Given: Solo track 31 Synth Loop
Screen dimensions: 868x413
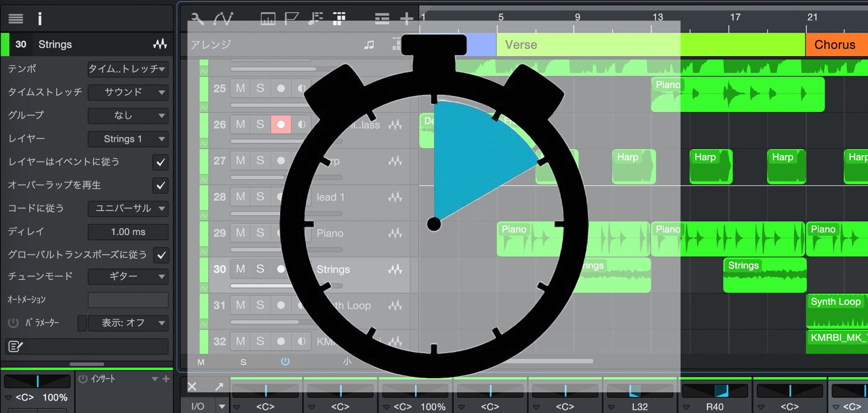Looking at the screenshot, I should (x=260, y=305).
